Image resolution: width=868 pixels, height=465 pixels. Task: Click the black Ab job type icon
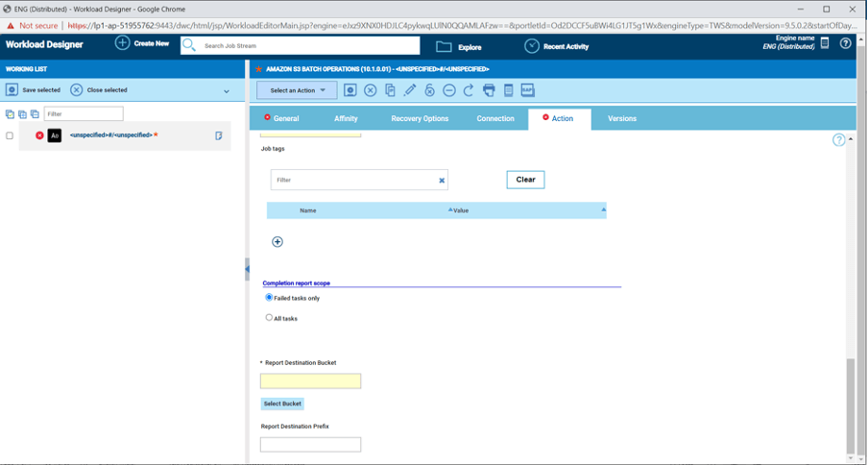[x=54, y=135]
